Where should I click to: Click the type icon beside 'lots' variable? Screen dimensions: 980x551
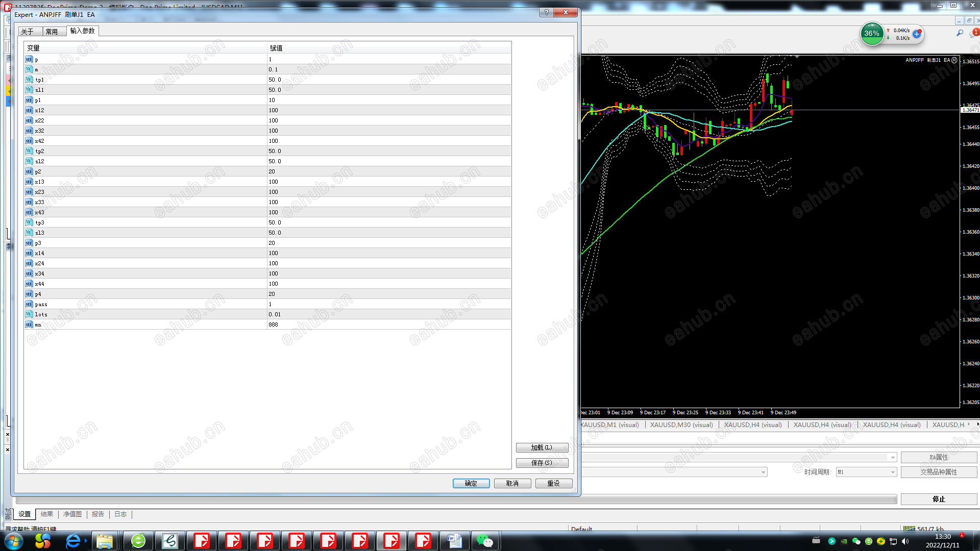pyautogui.click(x=29, y=314)
